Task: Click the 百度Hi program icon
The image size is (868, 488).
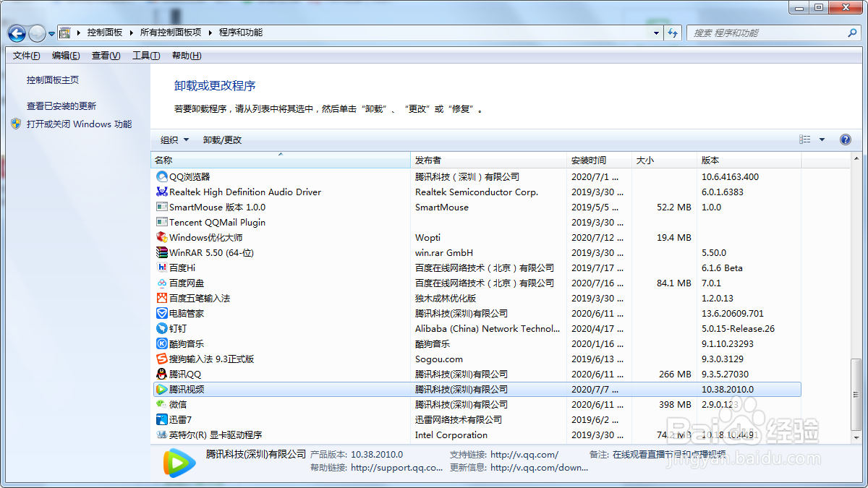Action: (x=162, y=267)
